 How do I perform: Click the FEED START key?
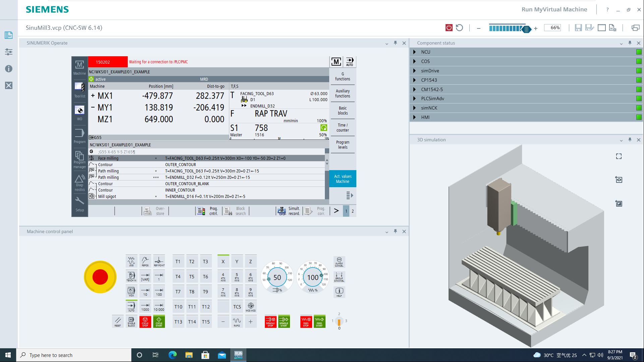tap(319, 321)
